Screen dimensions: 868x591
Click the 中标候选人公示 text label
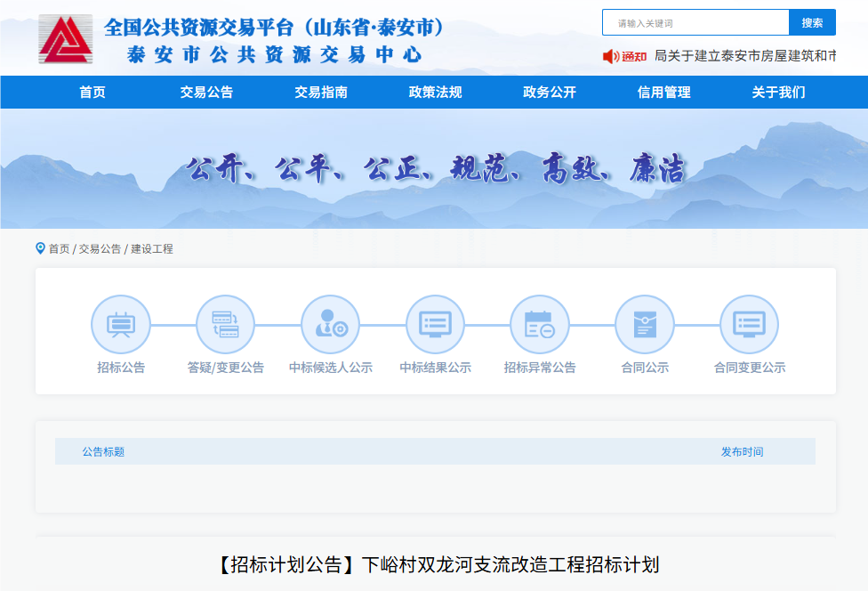pyautogui.click(x=331, y=368)
